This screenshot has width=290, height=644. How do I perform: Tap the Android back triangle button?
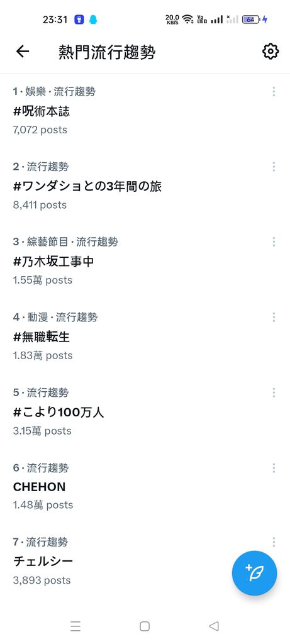(214, 626)
